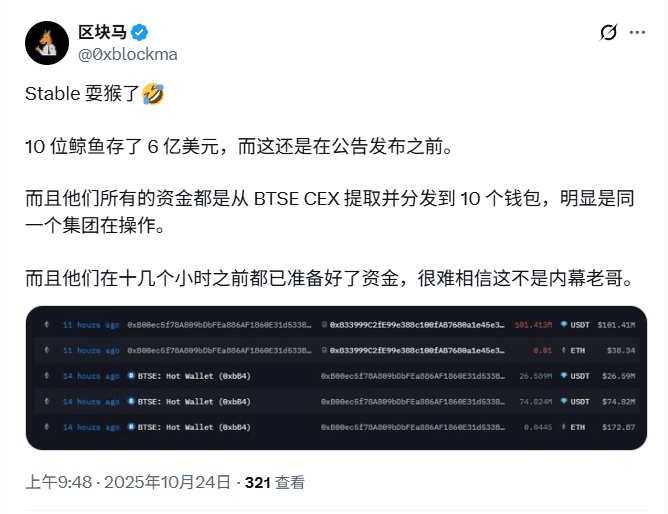The height and width of the screenshot is (514, 668).
Task: Click the $172.87 value in the last row
Action: [619, 427]
